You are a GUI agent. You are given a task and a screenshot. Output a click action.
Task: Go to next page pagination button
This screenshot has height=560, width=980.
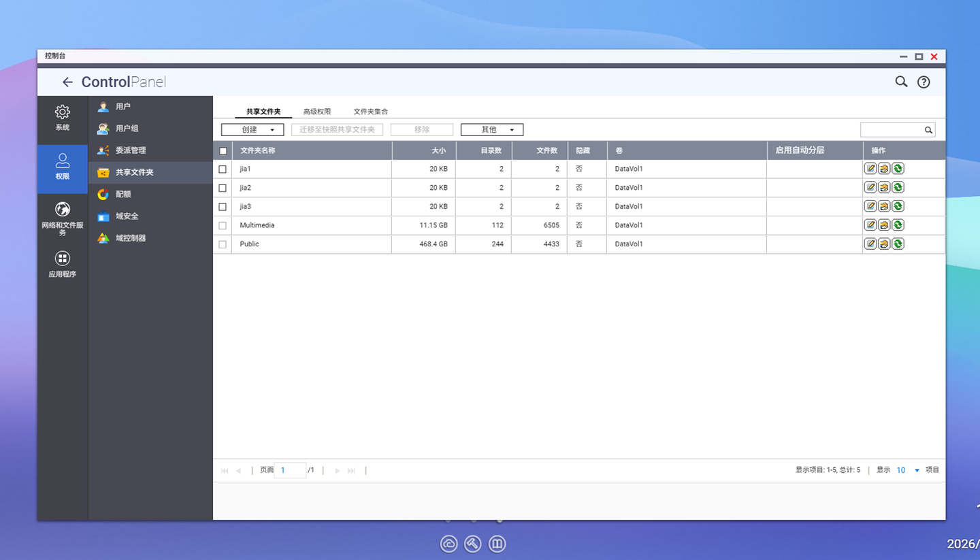point(337,471)
